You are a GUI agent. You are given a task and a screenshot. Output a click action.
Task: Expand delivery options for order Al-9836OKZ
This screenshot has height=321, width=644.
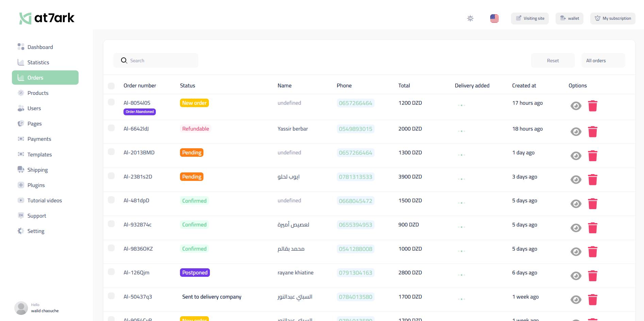click(461, 251)
